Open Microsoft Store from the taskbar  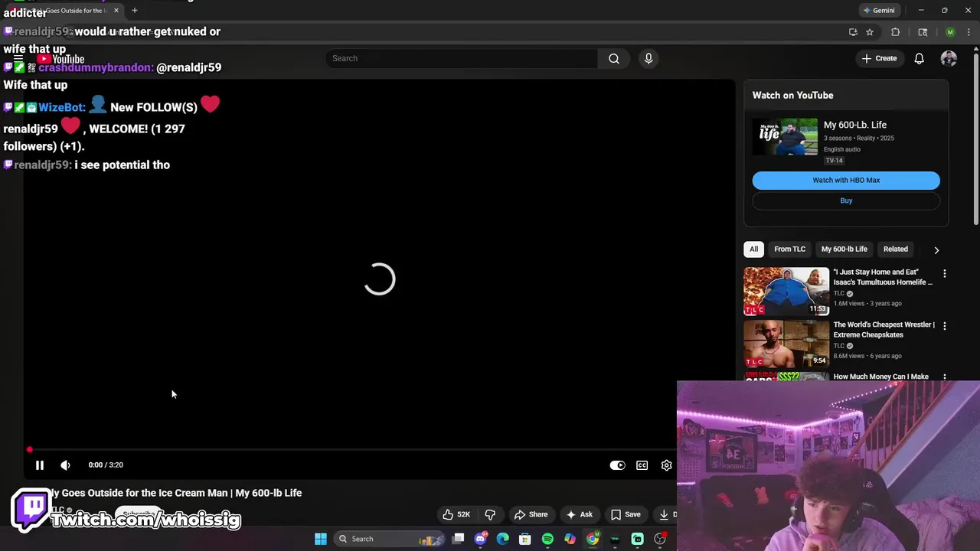pyautogui.click(x=525, y=539)
